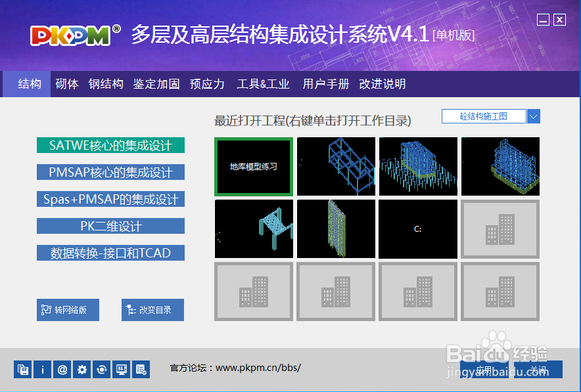Click the checklist with checkmark icon

tap(141, 370)
